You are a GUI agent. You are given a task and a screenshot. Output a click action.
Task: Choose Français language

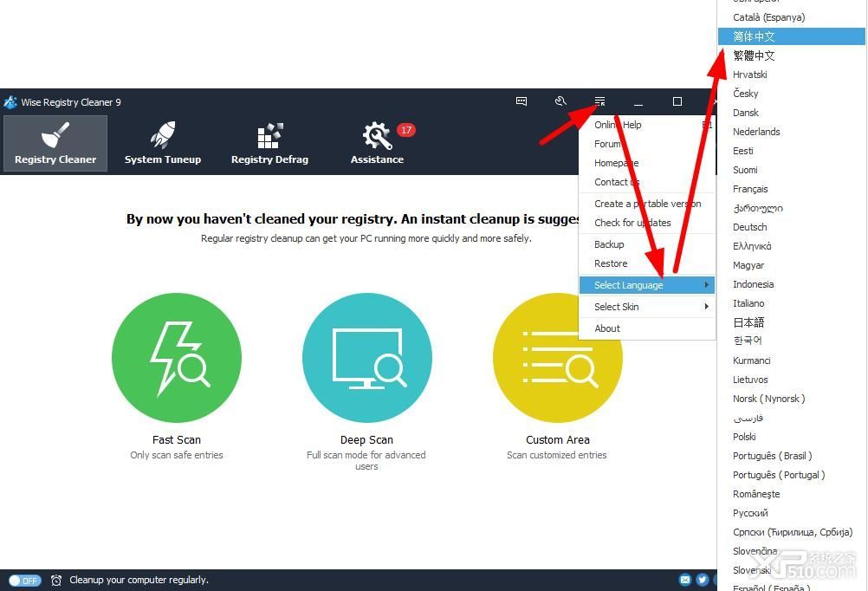[x=792, y=189]
